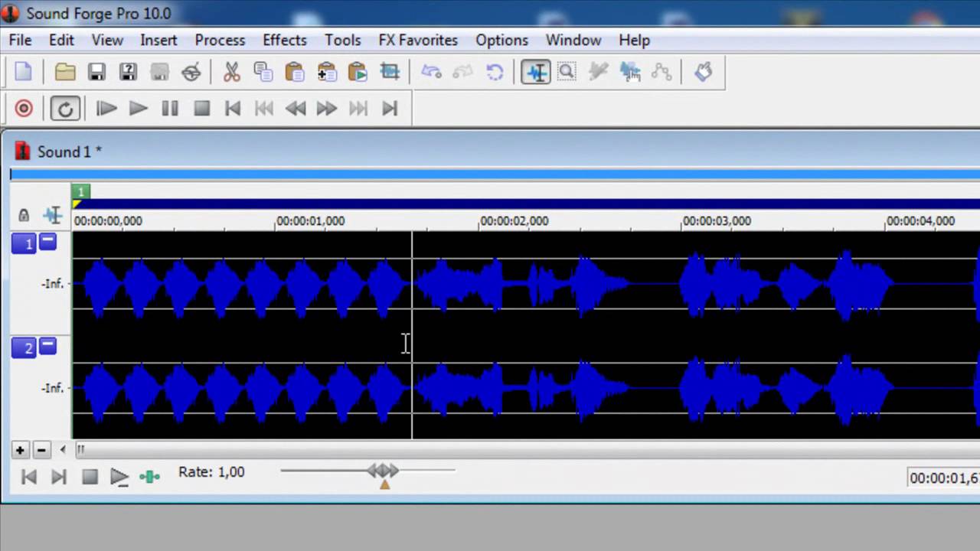Click the Paste to New icon
This screenshot has height=551, width=980.
click(x=358, y=72)
